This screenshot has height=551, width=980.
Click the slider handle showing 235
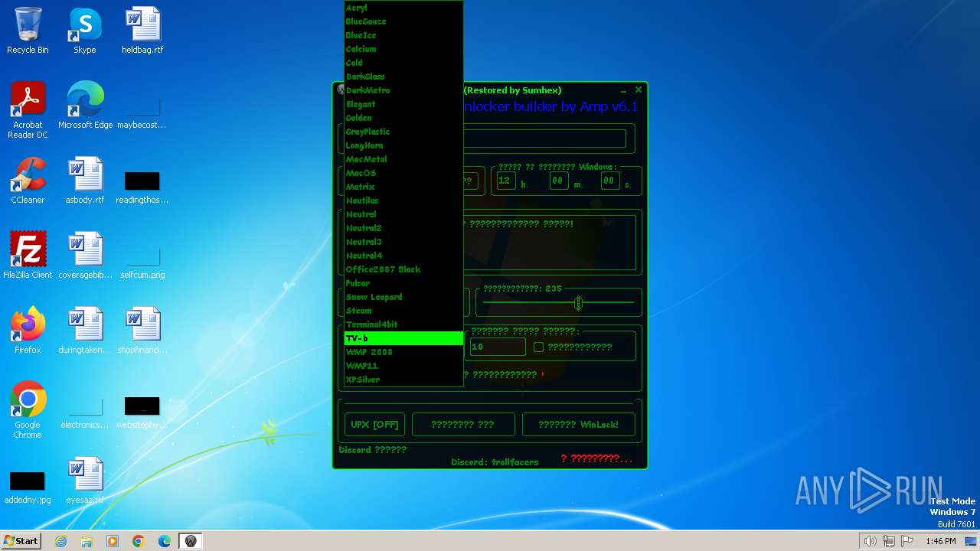point(578,304)
